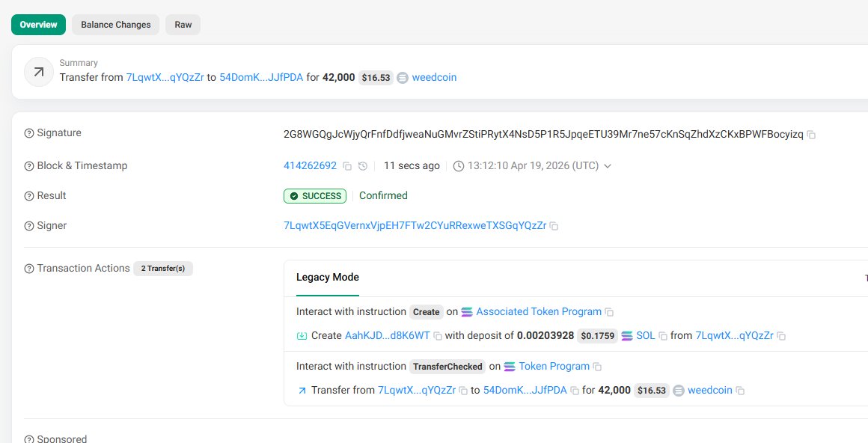The width and height of the screenshot is (868, 443).
Task: Open 7LqwtX...qYQzZr link in Create row
Action: (x=734, y=335)
